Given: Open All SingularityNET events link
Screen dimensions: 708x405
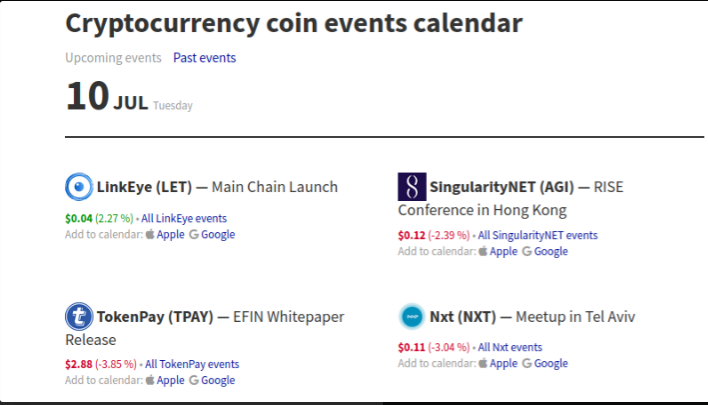Looking at the screenshot, I should click(x=537, y=235).
